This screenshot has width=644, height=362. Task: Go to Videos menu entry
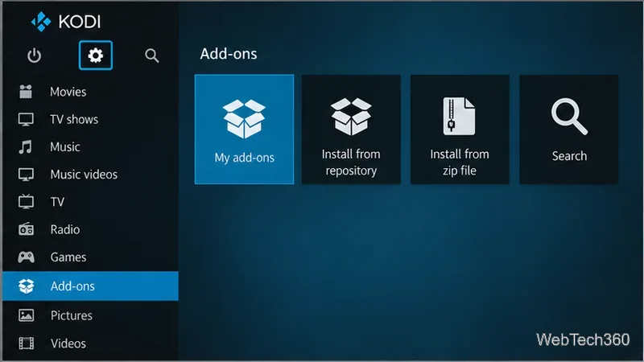point(90,343)
